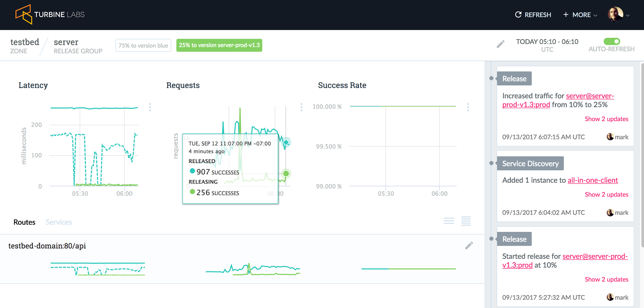The height and width of the screenshot is (308, 644).
Task: Open the user avatar menu
Action: 619,14
